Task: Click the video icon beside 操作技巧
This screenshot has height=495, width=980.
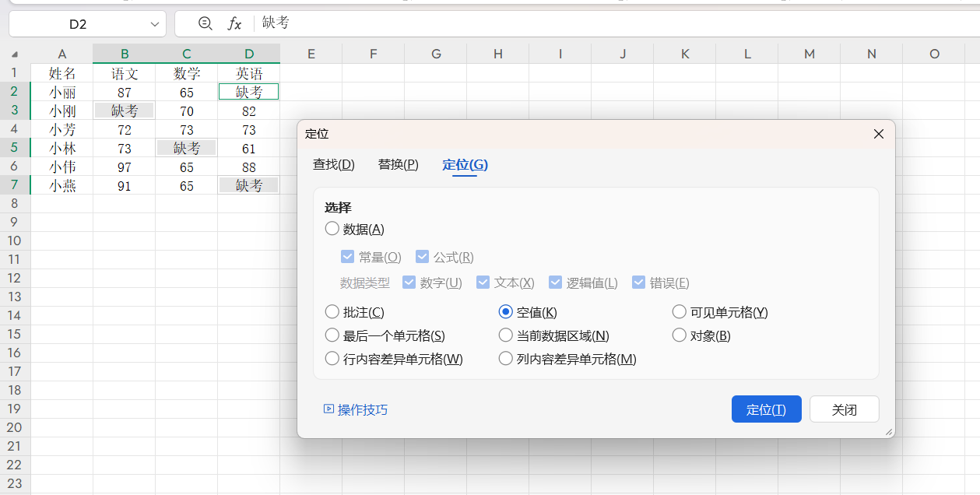Action: [329, 408]
